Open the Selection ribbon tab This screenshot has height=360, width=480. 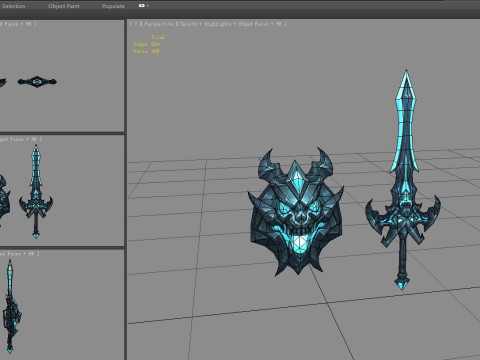13,6
